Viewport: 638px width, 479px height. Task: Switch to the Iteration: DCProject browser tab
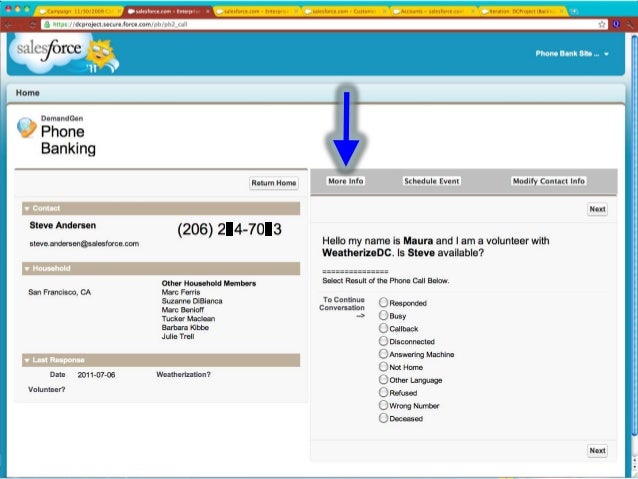(521, 11)
